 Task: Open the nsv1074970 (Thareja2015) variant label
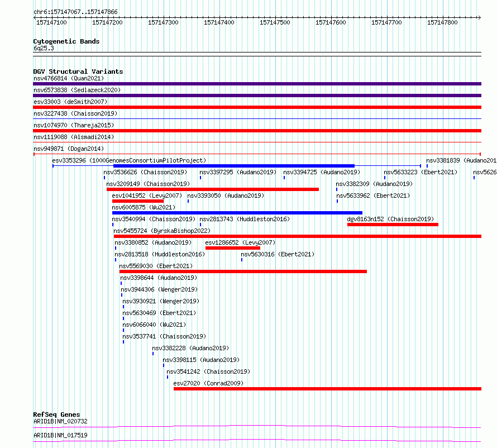tap(74, 125)
